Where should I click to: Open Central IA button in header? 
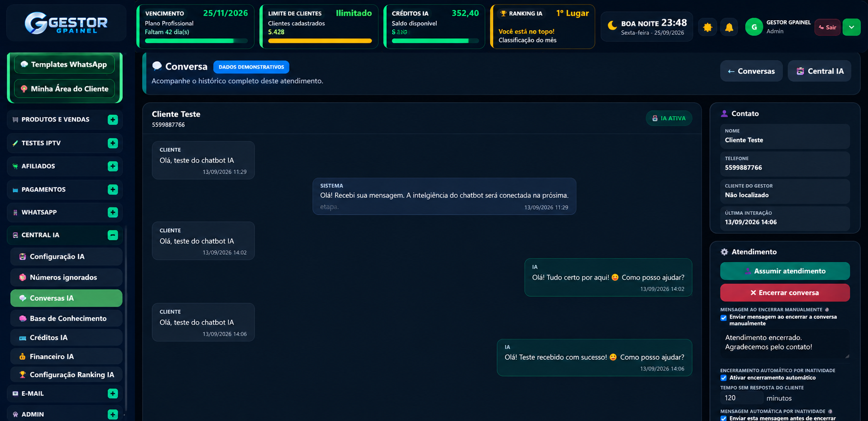[x=819, y=71]
